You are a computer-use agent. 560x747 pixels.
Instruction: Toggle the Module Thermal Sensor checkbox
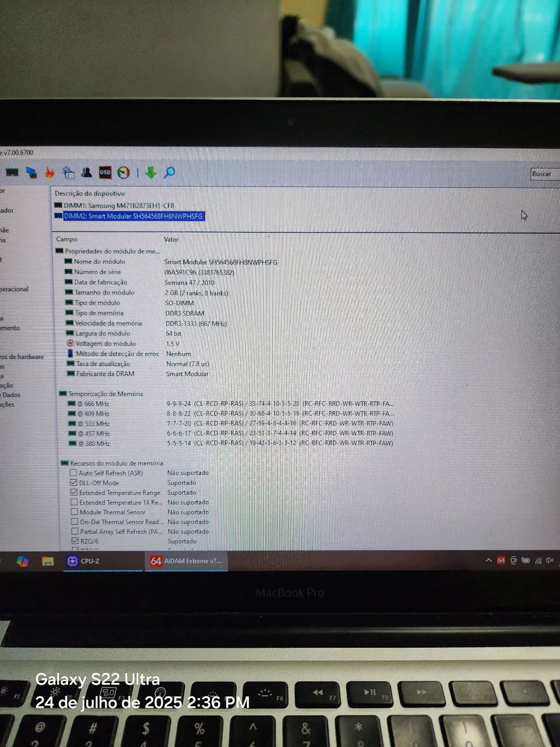click(74, 512)
